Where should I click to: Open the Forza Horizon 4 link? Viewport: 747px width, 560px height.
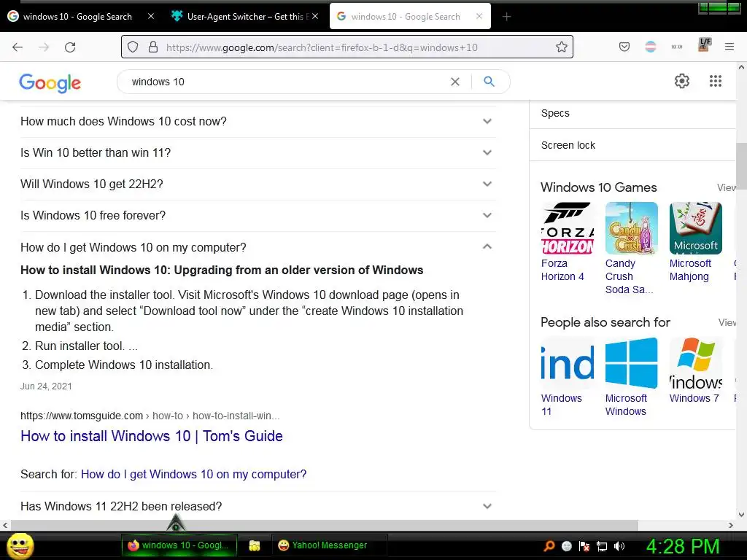[562, 270]
